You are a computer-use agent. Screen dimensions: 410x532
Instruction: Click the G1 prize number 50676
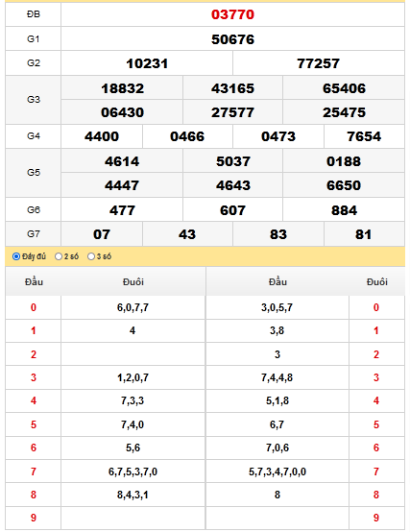[232, 39]
